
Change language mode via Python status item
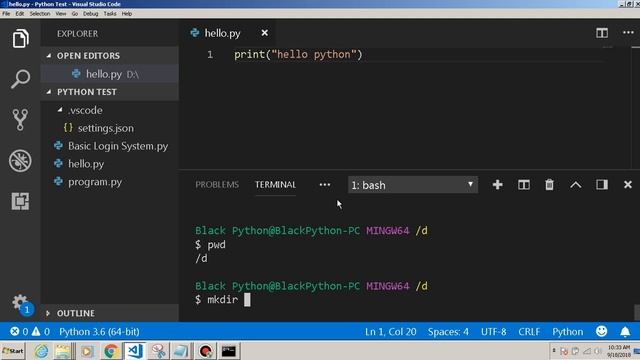click(x=567, y=331)
